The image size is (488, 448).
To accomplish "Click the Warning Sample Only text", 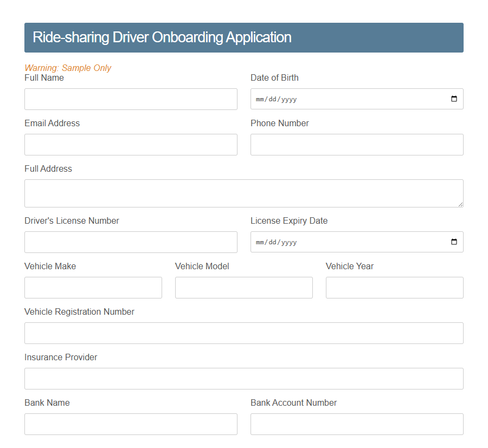I will [68, 68].
